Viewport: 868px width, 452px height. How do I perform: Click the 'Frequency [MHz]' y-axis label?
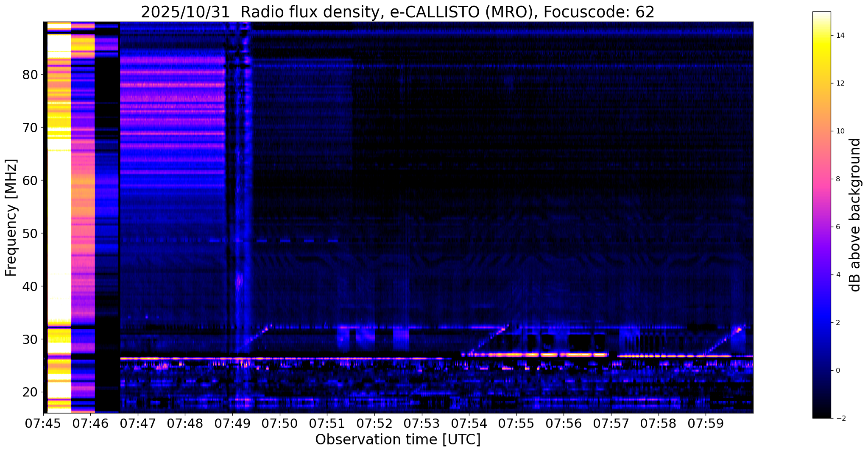coord(11,218)
